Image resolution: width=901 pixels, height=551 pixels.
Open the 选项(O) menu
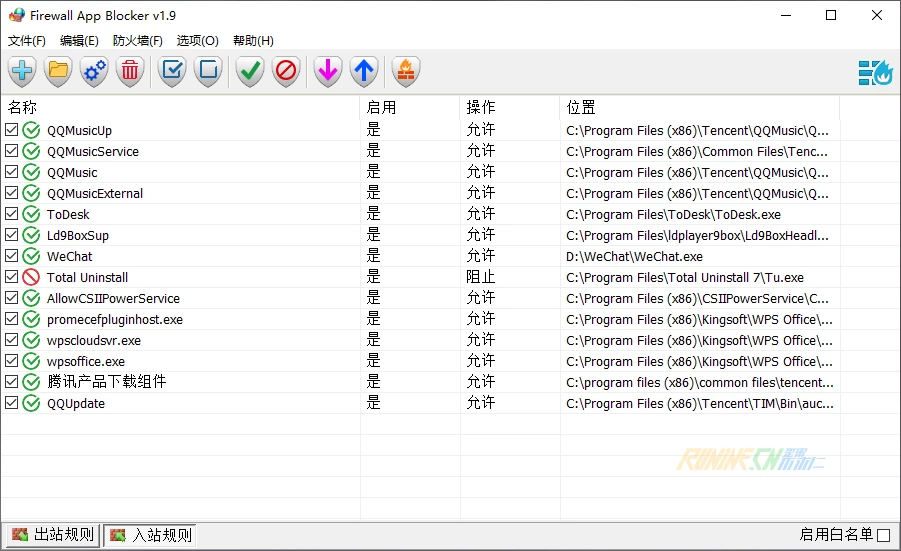[197, 41]
